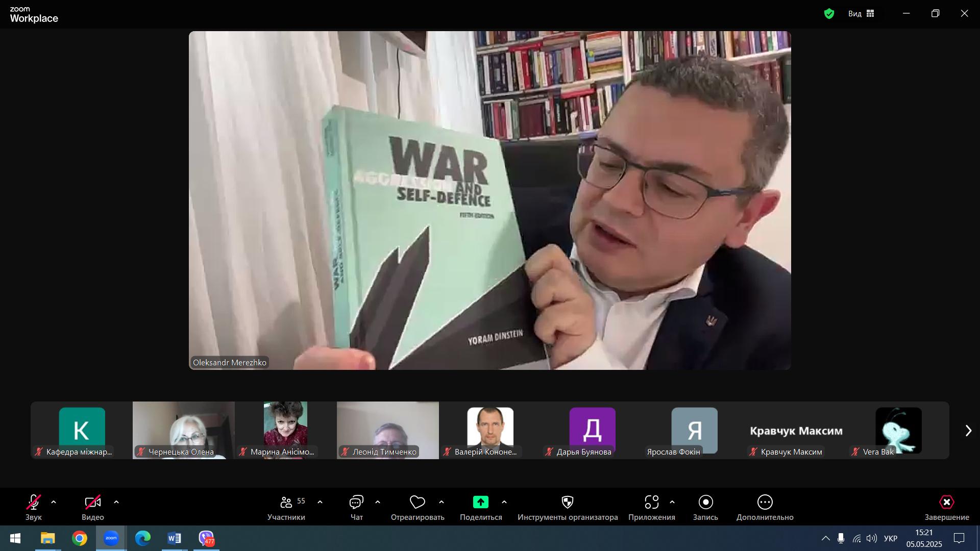This screenshot has height=551, width=980.
Task: Restore down the Zoom window
Action: tap(935, 14)
